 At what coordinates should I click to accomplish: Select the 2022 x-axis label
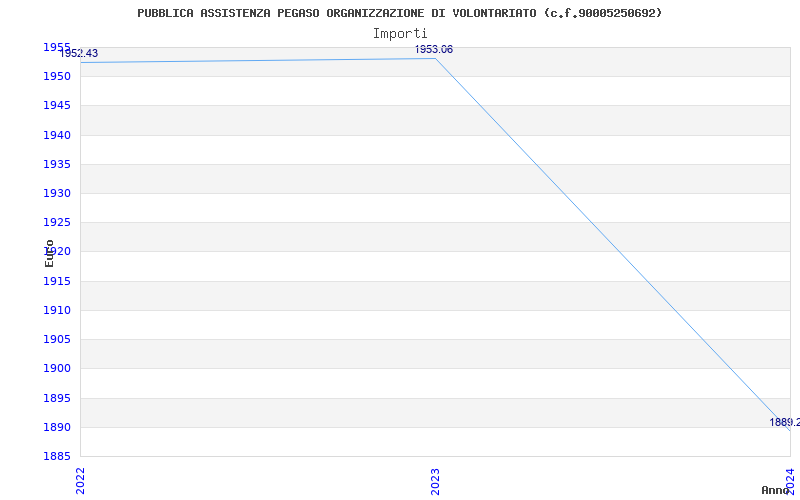81,481
